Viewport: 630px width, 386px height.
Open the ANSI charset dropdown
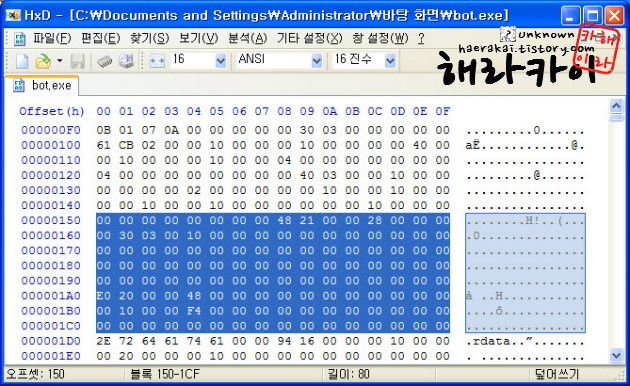tap(317, 61)
